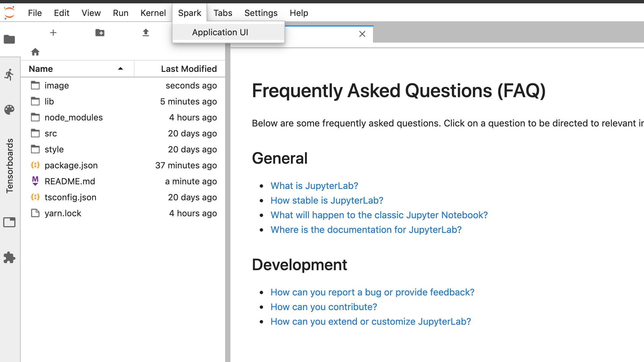Expand the lib directory listing
Image resolution: width=644 pixels, height=362 pixels.
tap(49, 101)
